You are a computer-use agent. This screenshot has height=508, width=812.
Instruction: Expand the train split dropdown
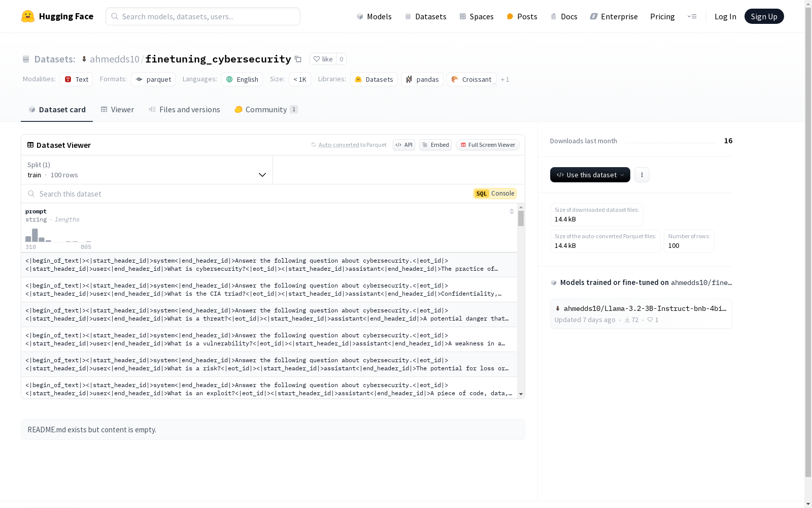147,170
